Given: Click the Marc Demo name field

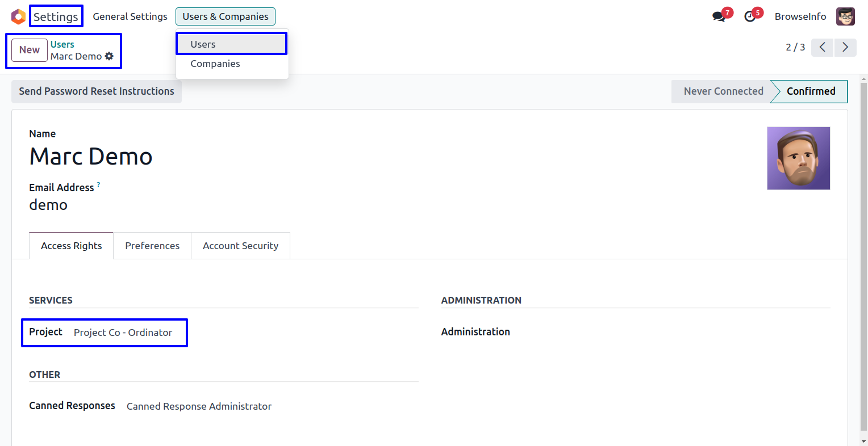Looking at the screenshot, I should click(91, 157).
